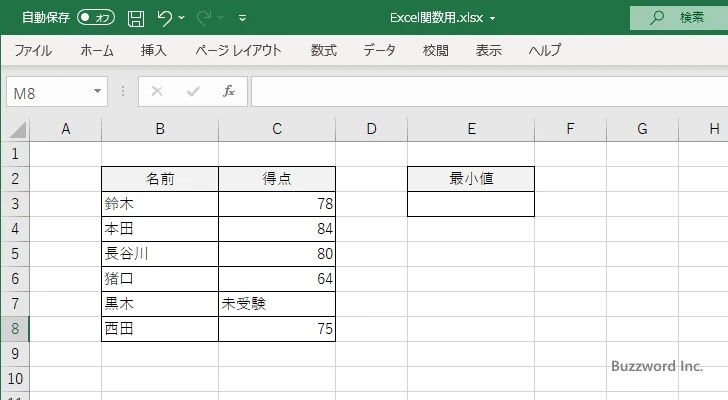Click into the formula bar
This screenshot has width=728, height=400.
[x=489, y=92]
